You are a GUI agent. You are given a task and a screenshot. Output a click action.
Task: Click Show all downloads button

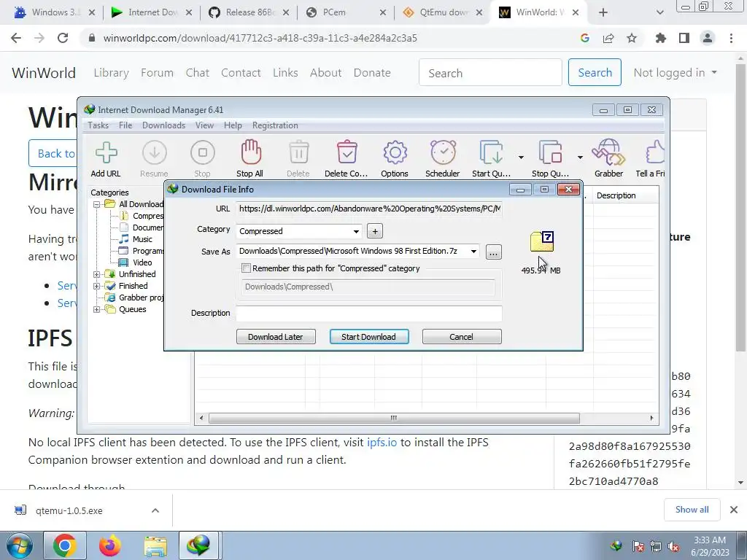point(692,510)
